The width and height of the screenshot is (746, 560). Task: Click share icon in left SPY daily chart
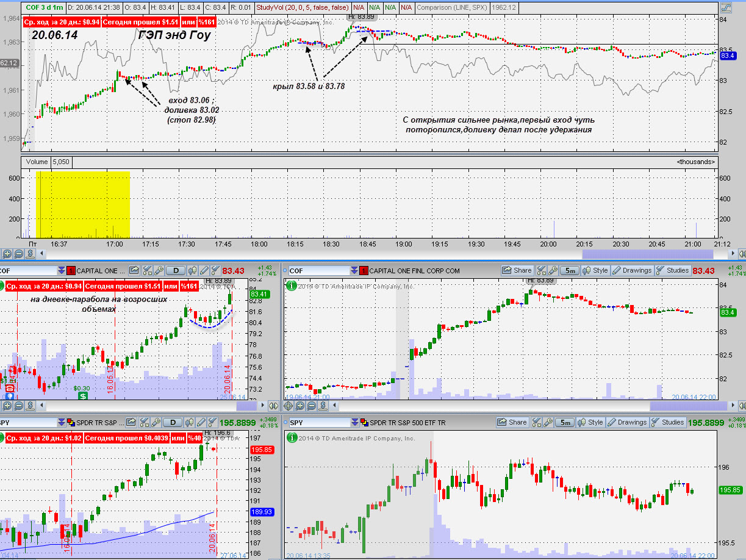coord(131,422)
